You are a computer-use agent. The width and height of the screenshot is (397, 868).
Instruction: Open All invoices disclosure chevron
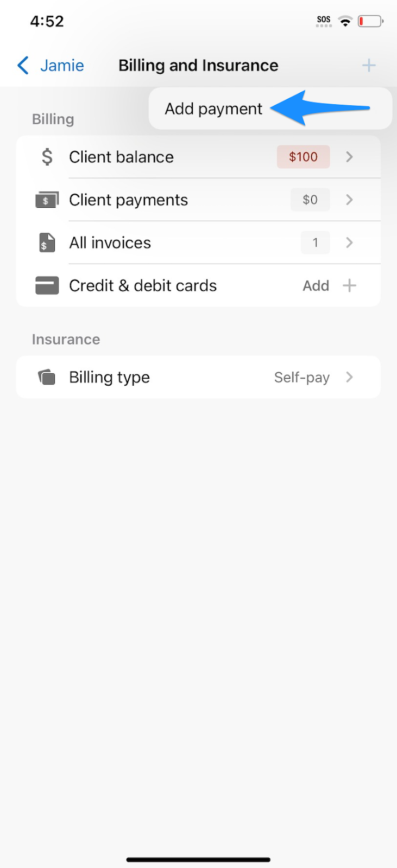coord(350,242)
